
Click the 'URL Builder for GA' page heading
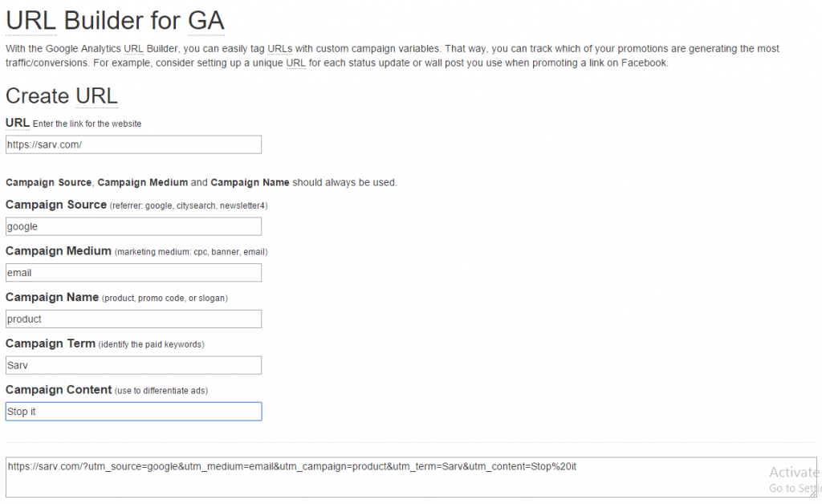115,19
